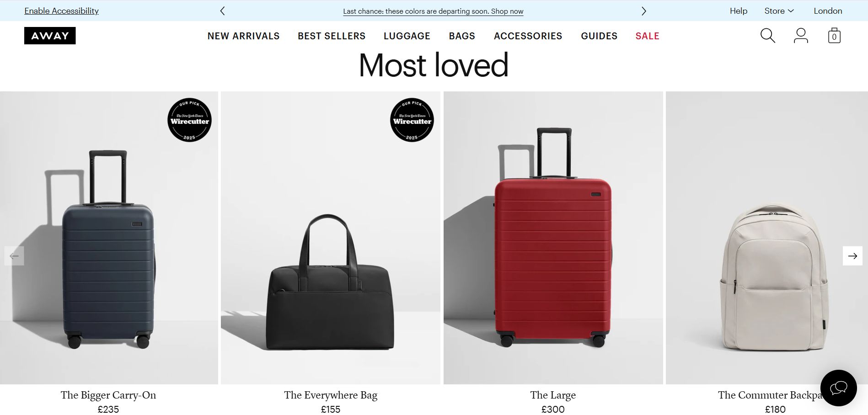Open The Everywhere Bag product title
The image size is (868, 415).
pyautogui.click(x=331, y=395)
